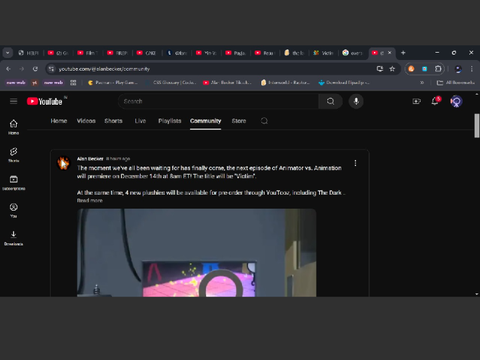Switch to the HELP! browser tab
The height and width of the screenshot is (360, 480).
click(x=29, y=53)
